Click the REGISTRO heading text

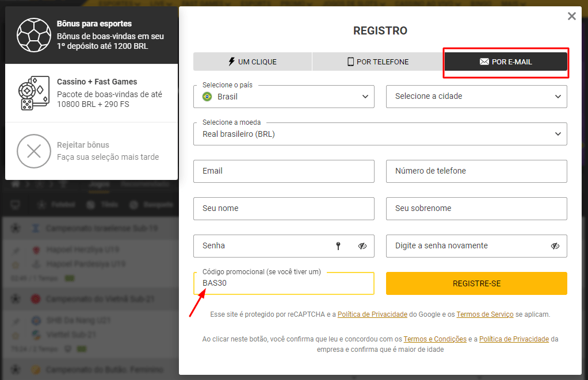(x=380, y=30)
